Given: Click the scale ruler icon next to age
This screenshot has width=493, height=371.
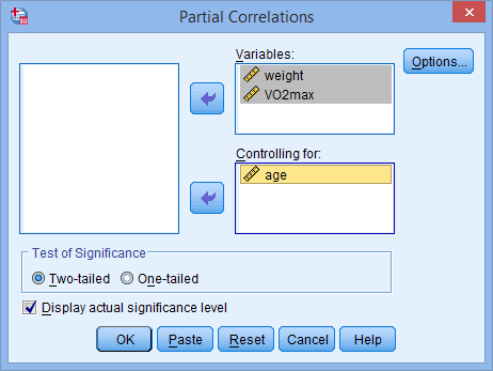Looking at the screenshot, I should point(251,174).
